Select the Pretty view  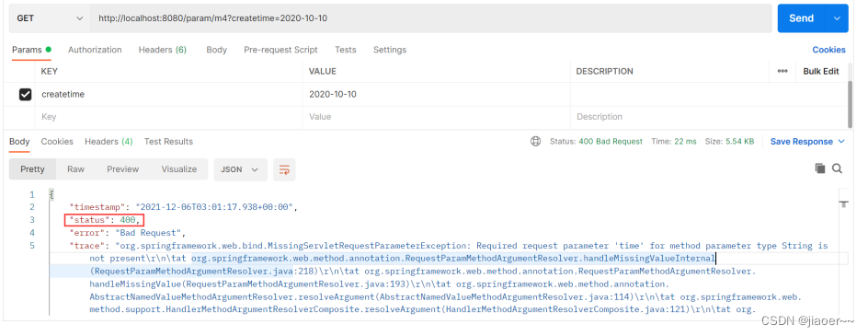click(33, 169)
